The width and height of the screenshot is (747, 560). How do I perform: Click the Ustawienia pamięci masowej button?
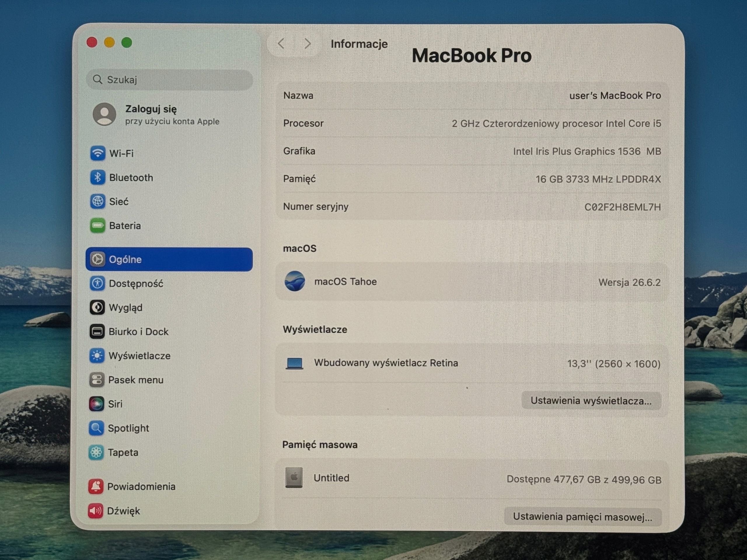click(582, 517)
